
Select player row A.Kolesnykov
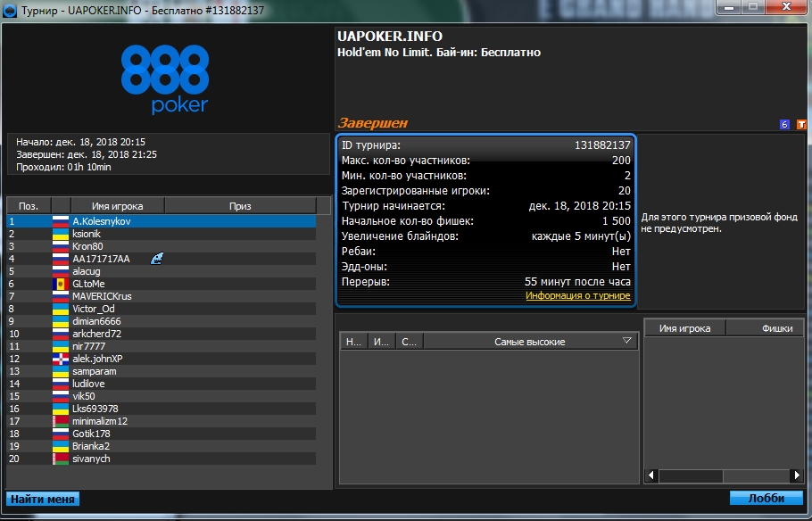pyautogui.click(x=162, y=221)
